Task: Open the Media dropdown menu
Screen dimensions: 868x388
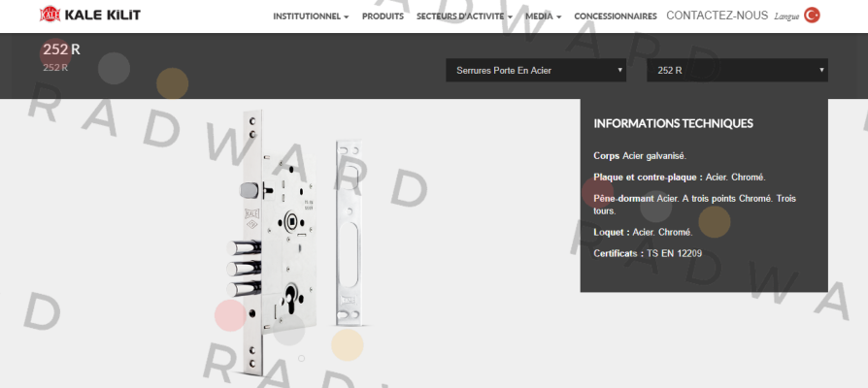Action: pyautogui.click(x=543, y=16)
